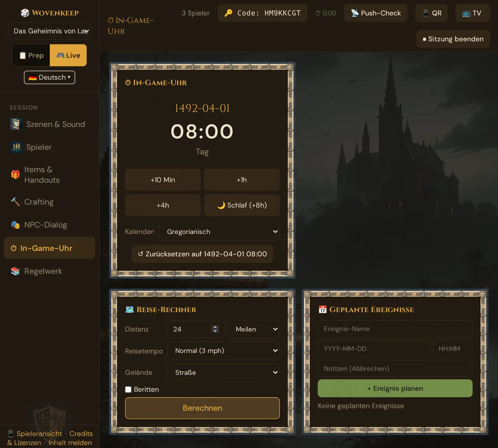Viewport: 498px width, 448px height.
Task: Open the Gelände Straße dropdown
Action: 224,373
